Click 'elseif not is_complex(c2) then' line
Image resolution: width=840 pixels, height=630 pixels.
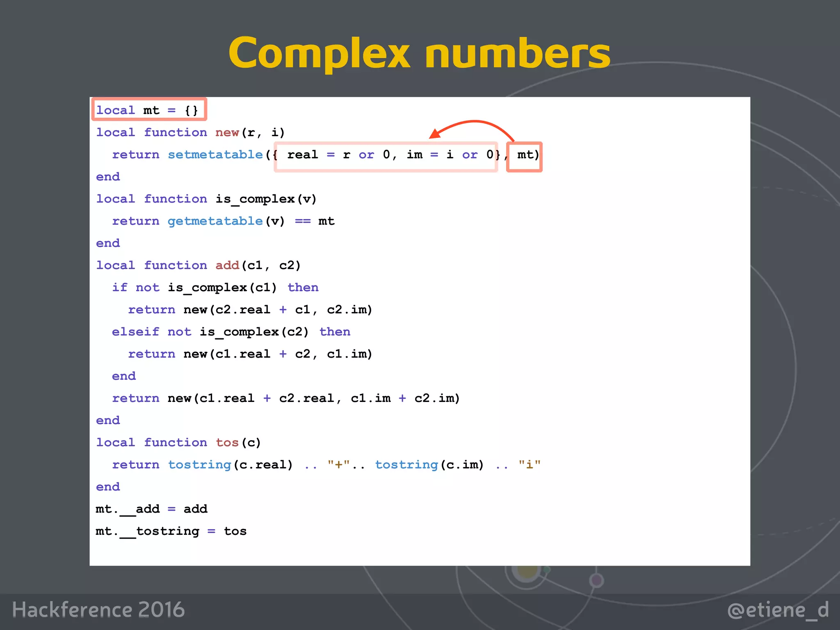point(231,332)
